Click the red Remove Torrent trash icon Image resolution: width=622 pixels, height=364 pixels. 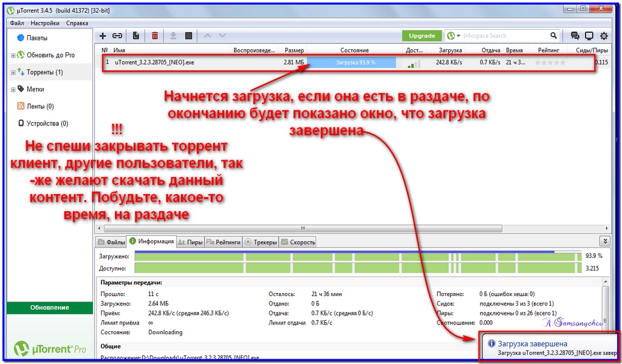point(155,36)
